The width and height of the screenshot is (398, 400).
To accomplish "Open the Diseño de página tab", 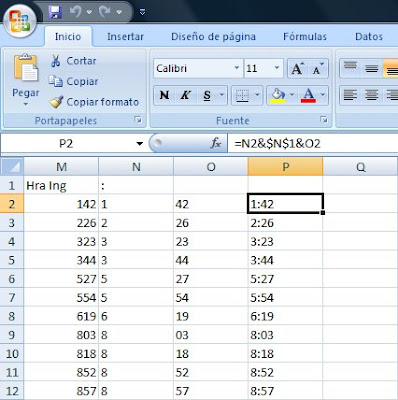I will [213, 36].
